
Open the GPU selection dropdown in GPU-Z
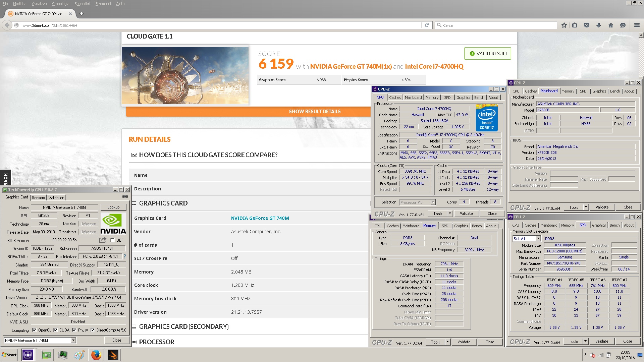[x=73, y=340]
